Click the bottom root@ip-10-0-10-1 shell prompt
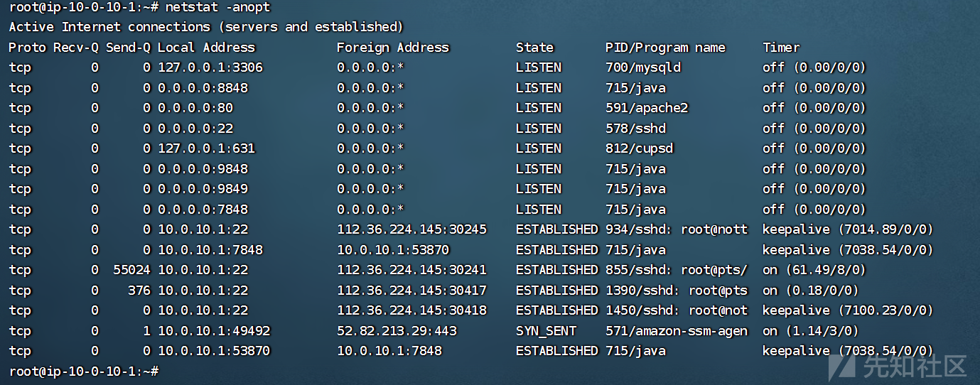This screenshot has width=980, height=385. coord(83,372)
